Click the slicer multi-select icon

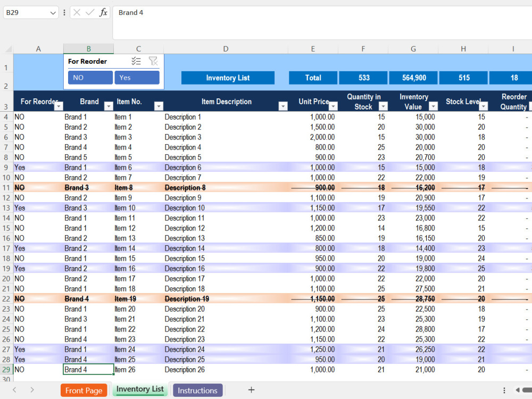[136, 61]
